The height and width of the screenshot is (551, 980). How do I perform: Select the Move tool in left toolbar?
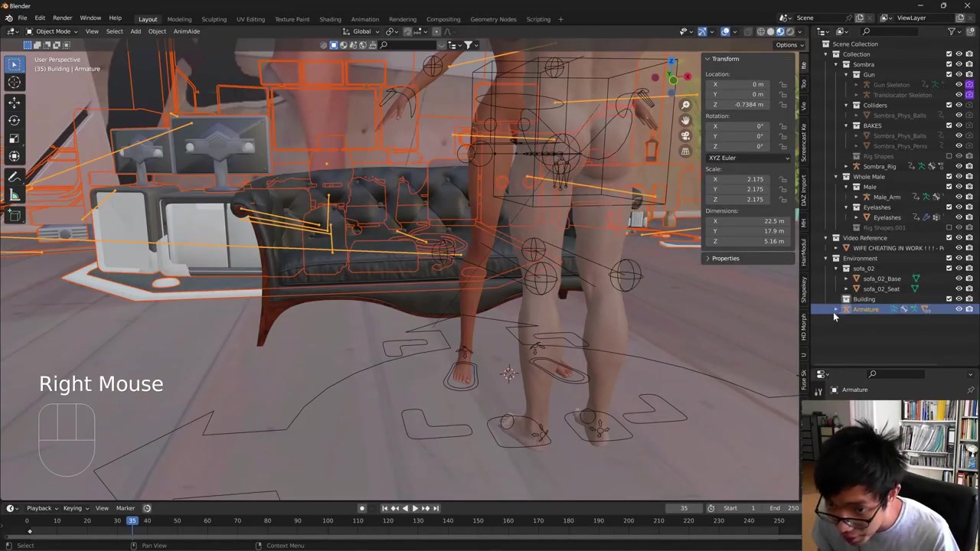click(14, 102)
